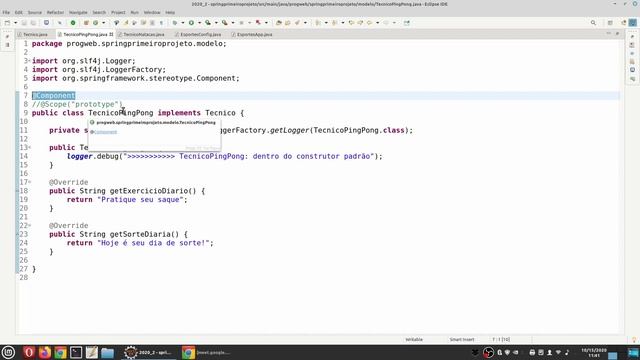Screen dimensions: 640x360
Task: Switch to the Eclipse taskbar window button
Action: point(149,352)
